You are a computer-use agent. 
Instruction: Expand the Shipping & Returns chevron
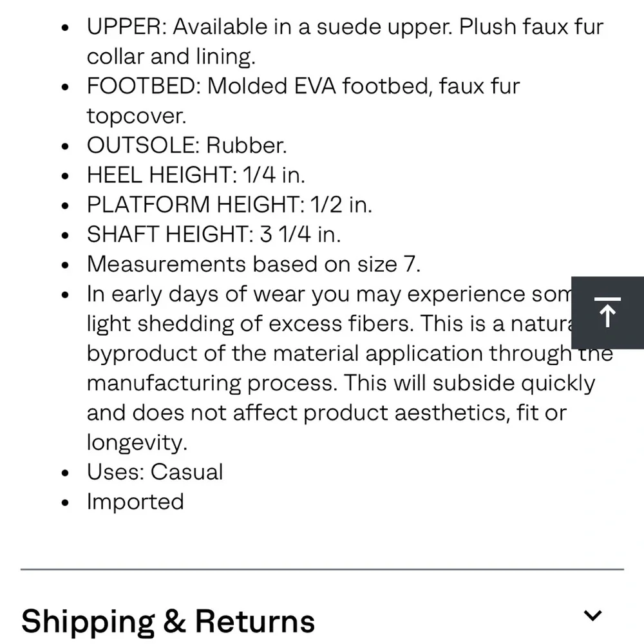[x=592, y=616]
